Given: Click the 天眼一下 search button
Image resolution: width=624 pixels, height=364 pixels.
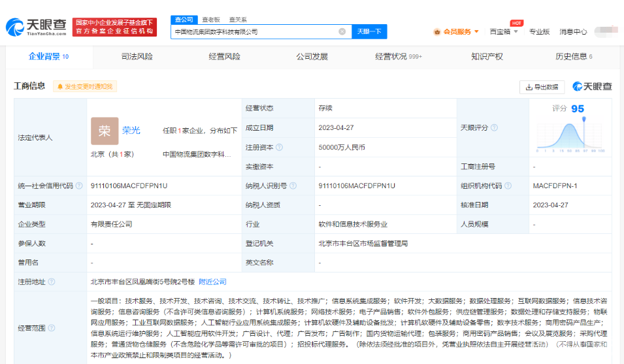Looking at the screenshot, I should 369,31.
